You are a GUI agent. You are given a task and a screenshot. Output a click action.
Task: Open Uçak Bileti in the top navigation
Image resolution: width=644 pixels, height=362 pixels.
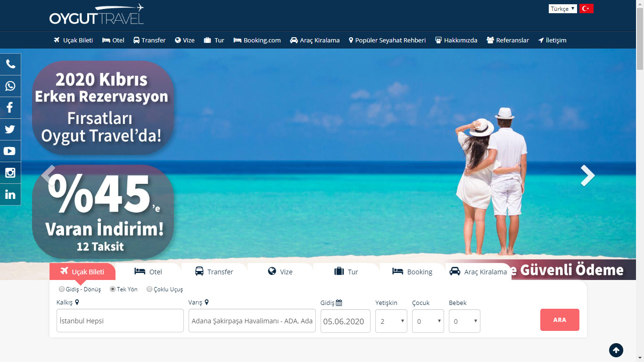pyautogui.click(x=73, y=40)
